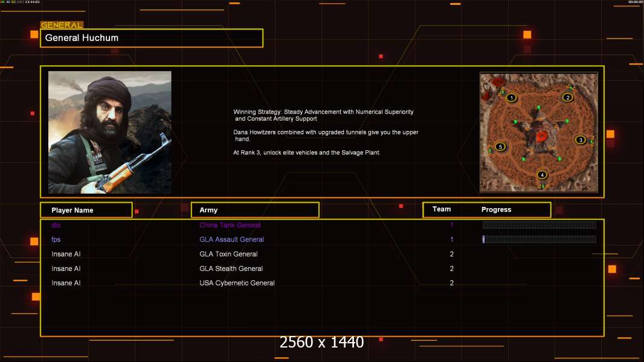644x362 pixels.
Task: Click team number for GLA Stealth General
Action: pos(451,268)
